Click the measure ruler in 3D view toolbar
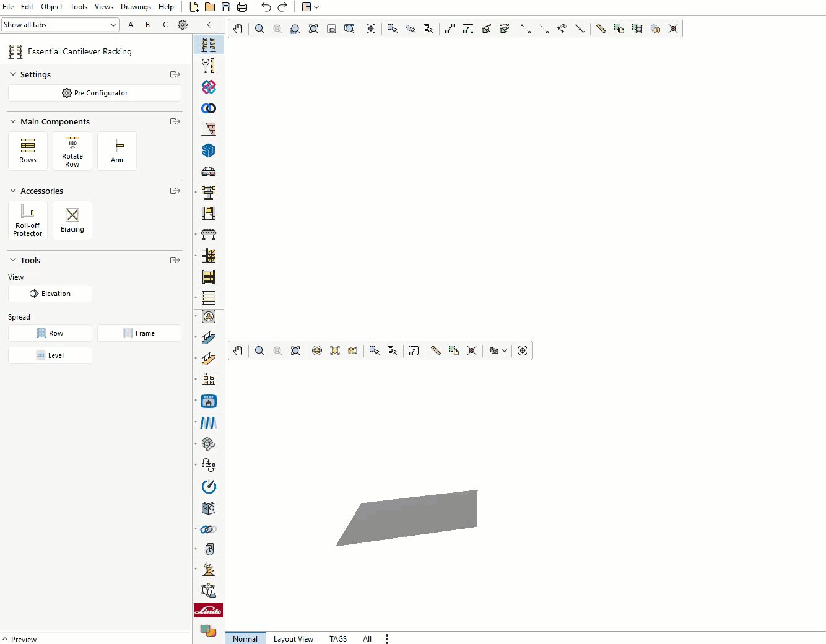The height and width of the screenshot is (644, 826). click(x=436, y=350)
